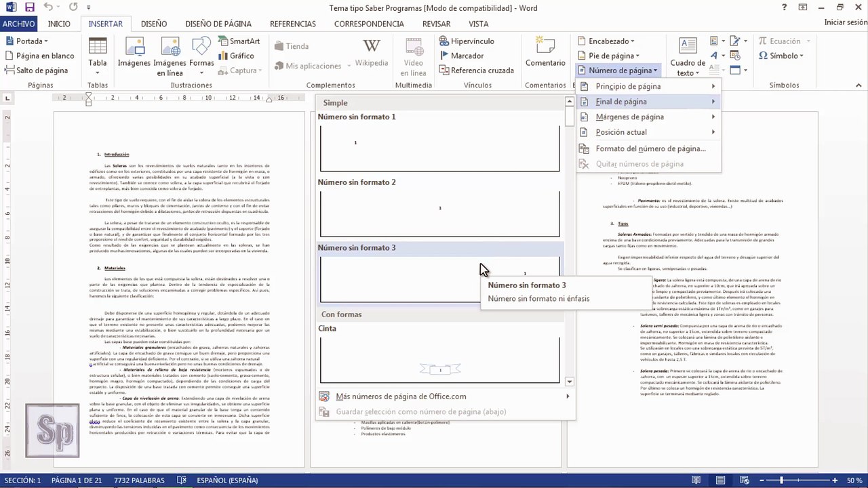Click the PÁGINA 1 DE 21 indicator
The height and width of the screenshot is (488, 868).
[77, 481]
